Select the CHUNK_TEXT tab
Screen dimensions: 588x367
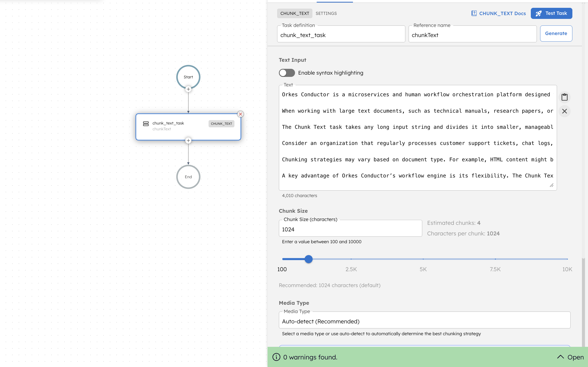[x=295, y=13]
